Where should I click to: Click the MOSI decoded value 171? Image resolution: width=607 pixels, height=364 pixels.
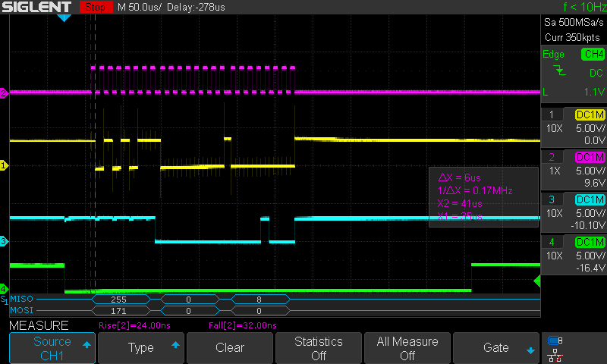[119, 311]
